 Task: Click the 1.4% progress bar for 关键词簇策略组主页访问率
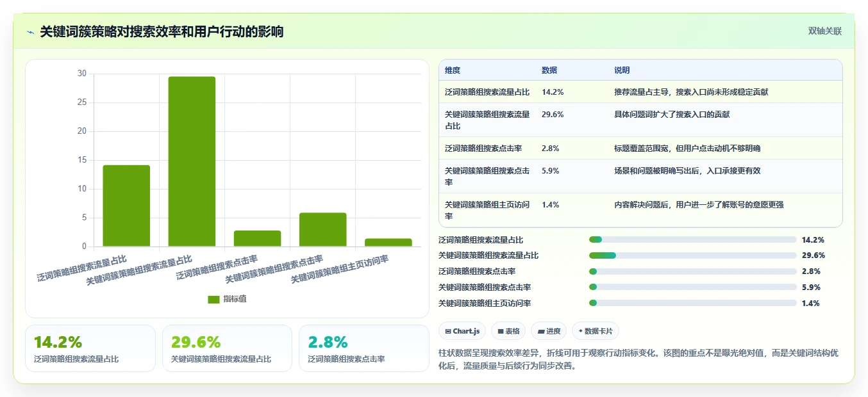tap(692, 303)
